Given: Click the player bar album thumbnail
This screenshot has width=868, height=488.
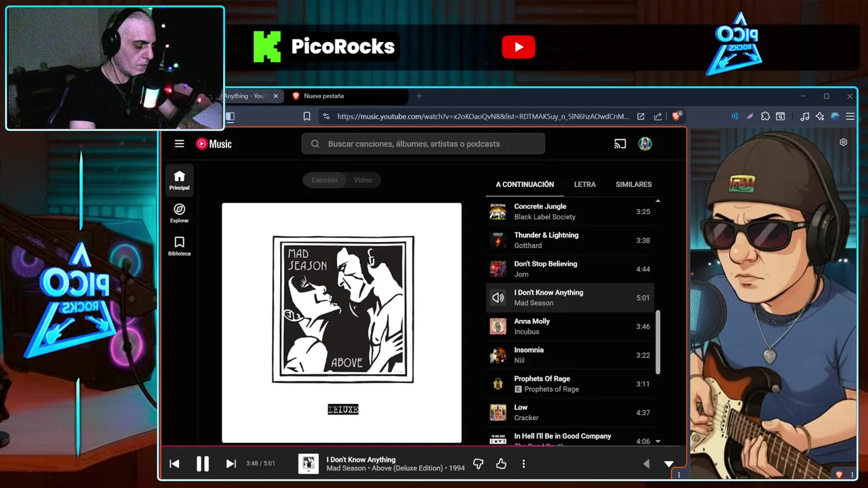Looking at the screenshot, I should tap(309, 464).
